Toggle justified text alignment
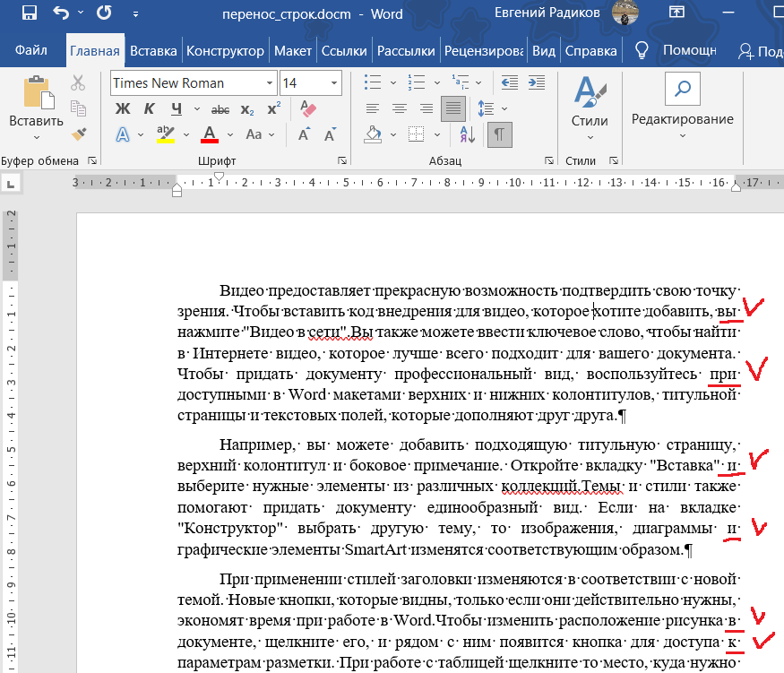Image resolution: width=784 pixels, height=673 pixels. [x=453, y=108]
